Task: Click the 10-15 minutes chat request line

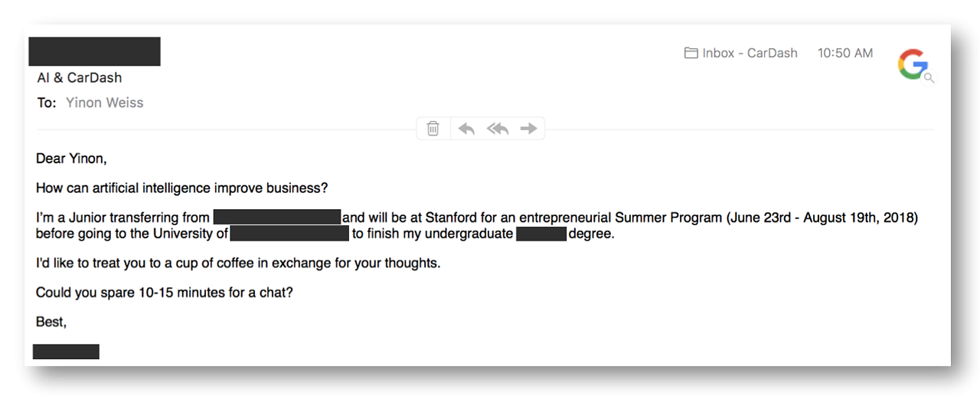Action: tap(164, 293)
